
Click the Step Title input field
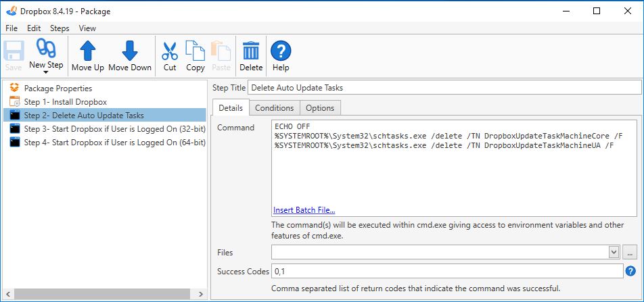click(x=444, y=87)
